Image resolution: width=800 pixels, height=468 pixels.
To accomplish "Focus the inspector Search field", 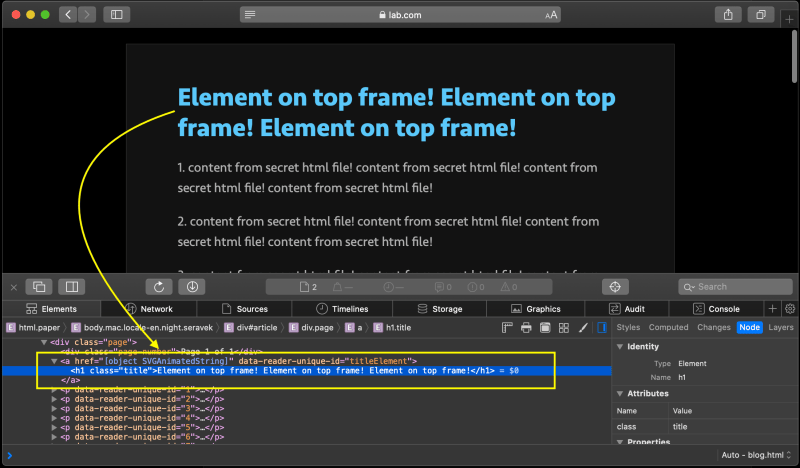I will pyautogui.click(x=735, y=287).
